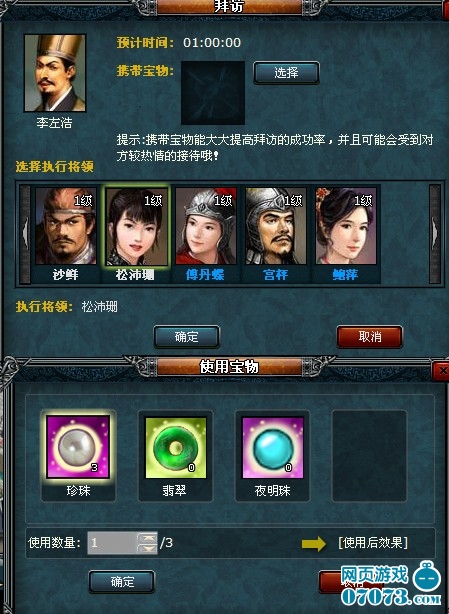449x614 pixels.
Task: Pick the 夜明珠 luminous pearl icon
Action: tap(273, 447)
